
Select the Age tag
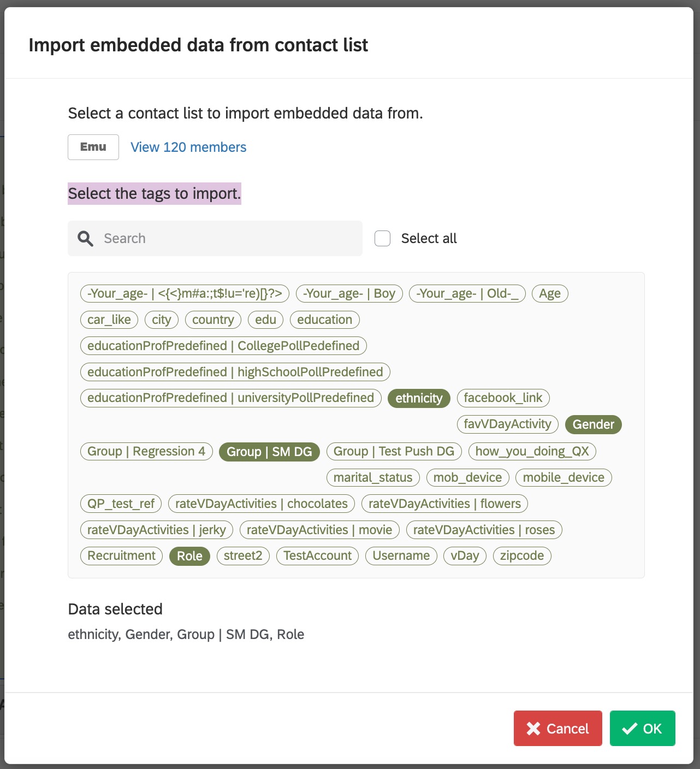[550, 293]
